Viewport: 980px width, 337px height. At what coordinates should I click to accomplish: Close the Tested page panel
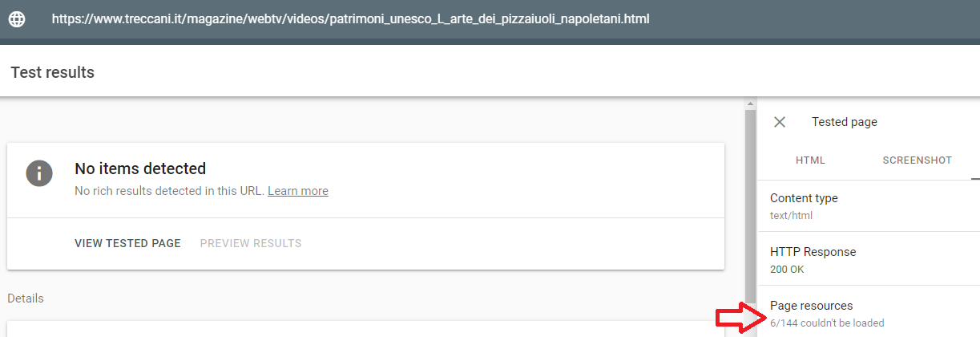point(780,122)
